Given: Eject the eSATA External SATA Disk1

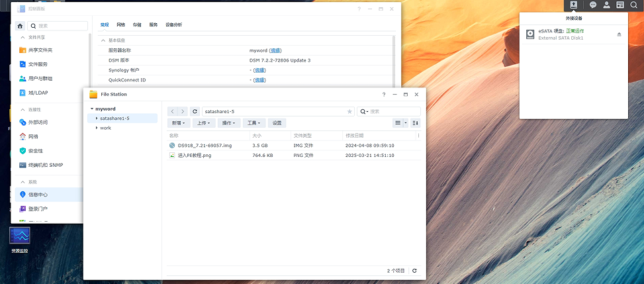Looking at the screenshot, I should pyautogui.click(x=619, y=34).
